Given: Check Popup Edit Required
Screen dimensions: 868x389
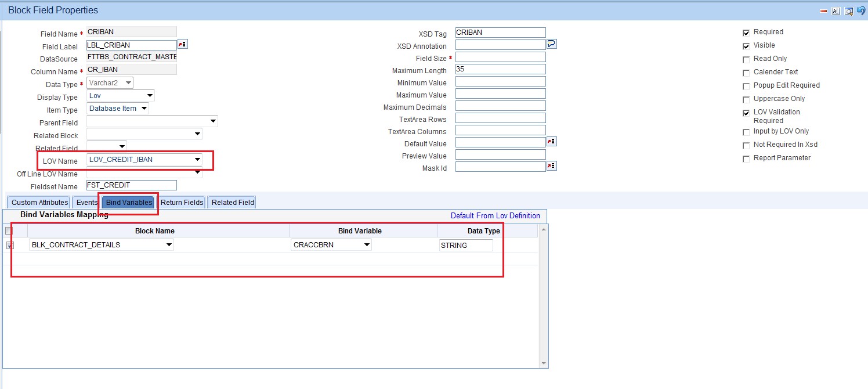Looking at the screenshot, I should click(x=746, y=86).
